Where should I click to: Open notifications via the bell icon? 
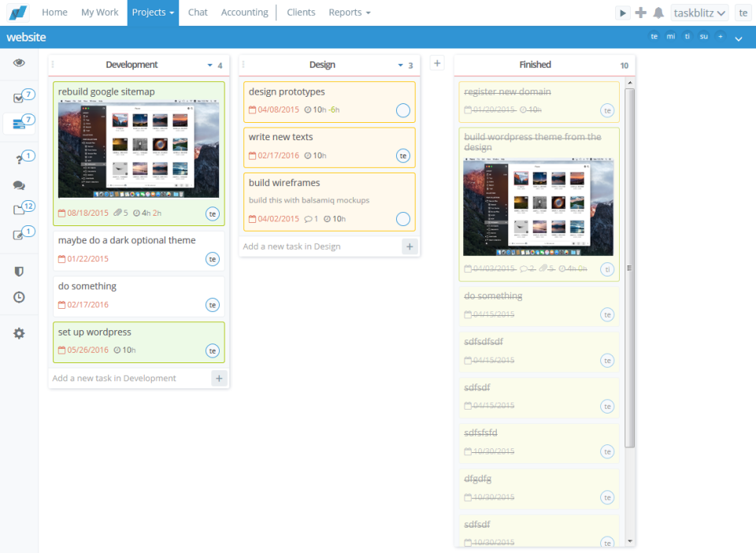click(660, 12)
